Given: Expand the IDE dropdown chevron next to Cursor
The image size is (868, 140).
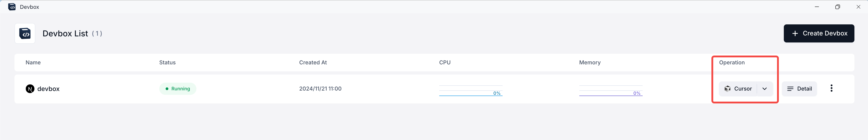Looking at the screenshot, I should point(765,89).
